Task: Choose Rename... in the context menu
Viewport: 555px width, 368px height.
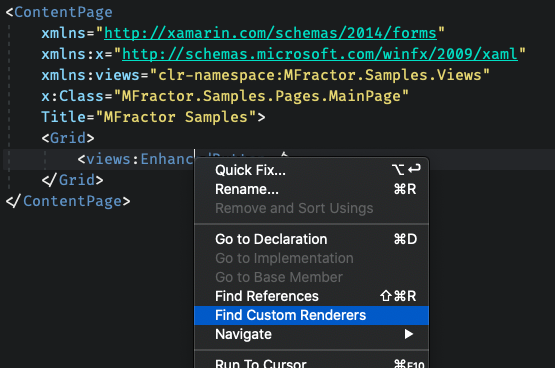Action: point(311,189)
